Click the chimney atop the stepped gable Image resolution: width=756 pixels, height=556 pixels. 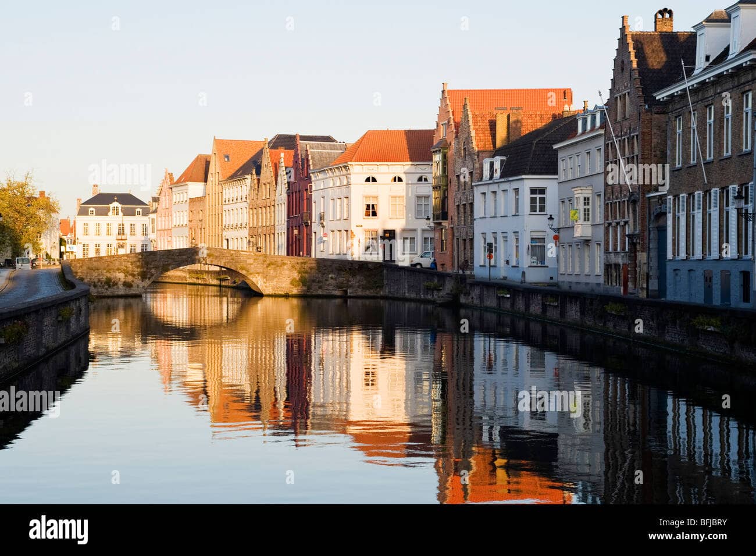(663, 20)
